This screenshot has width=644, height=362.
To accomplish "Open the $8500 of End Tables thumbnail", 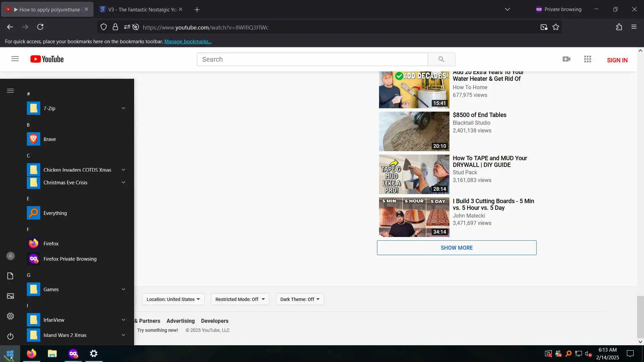I will [414, 131].
